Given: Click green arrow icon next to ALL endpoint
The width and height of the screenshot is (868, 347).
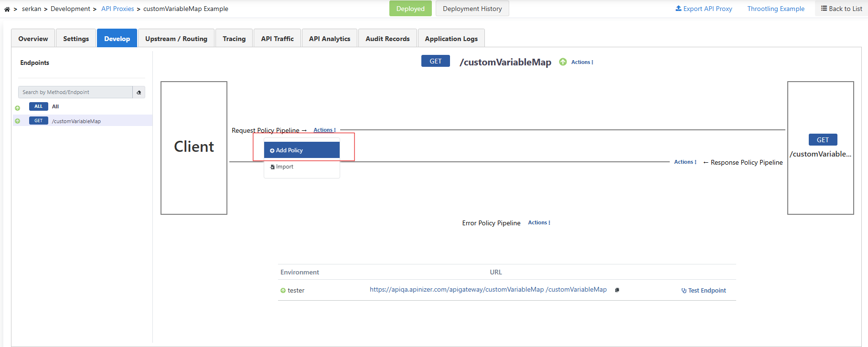Looking at the screenshot, I should point(18,108).
